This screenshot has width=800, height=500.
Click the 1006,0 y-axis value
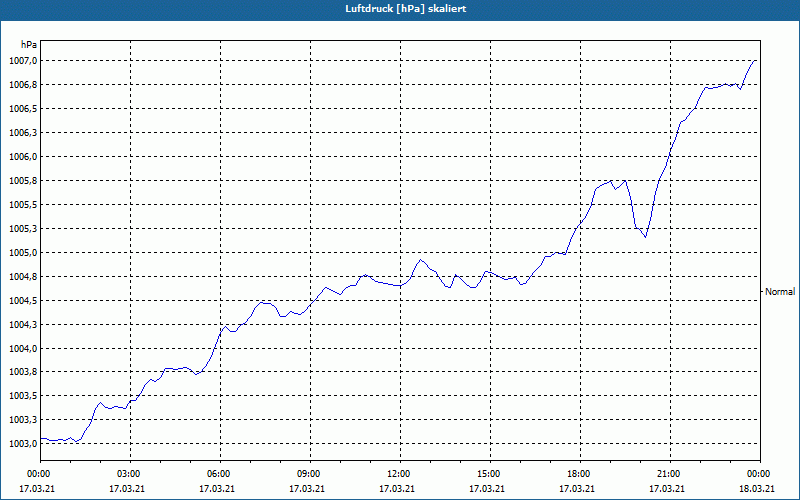[23, 157]
